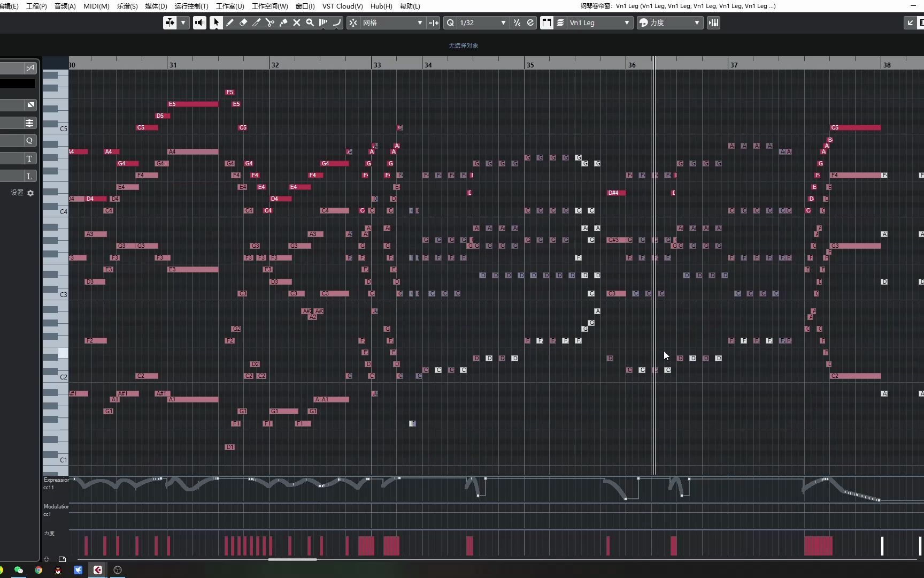The height and width of the screenshot is (578, 924).
Task: Toggle show part borders button
Action: tap(546, 22)
